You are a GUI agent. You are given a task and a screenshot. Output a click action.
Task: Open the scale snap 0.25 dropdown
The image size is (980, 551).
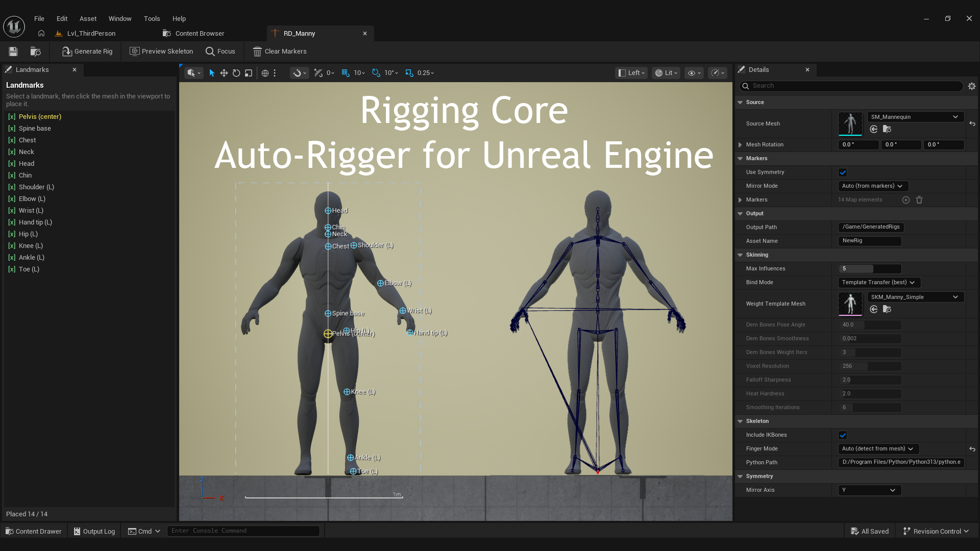coord(426,73)
